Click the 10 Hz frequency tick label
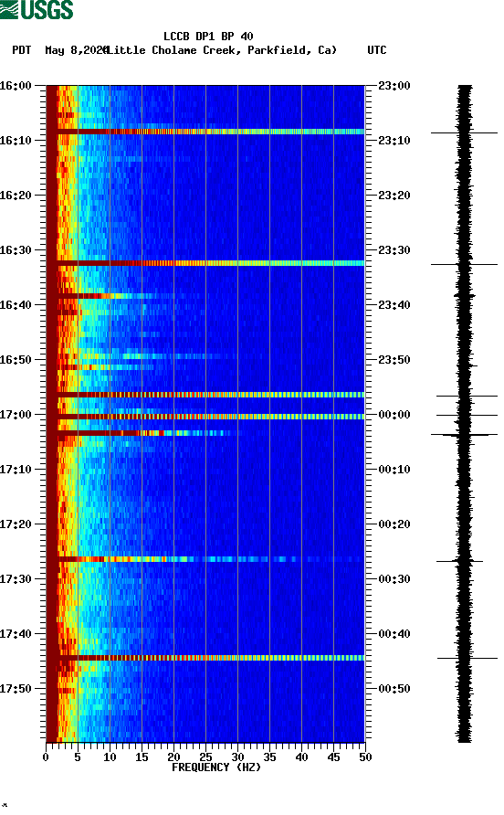The width and height of the screenshot is (504, 815). tap(110, 757)
